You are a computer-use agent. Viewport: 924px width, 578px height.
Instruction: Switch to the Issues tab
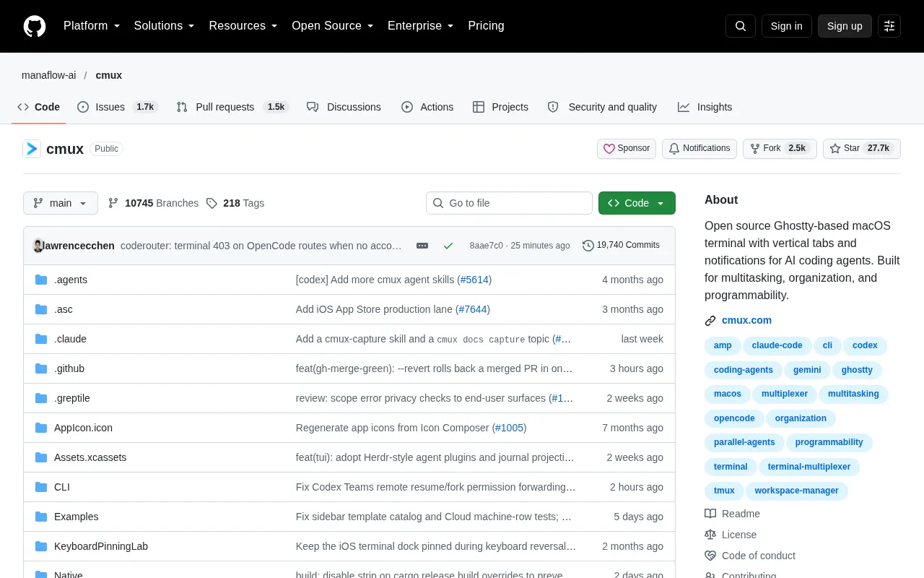point(118,107)
